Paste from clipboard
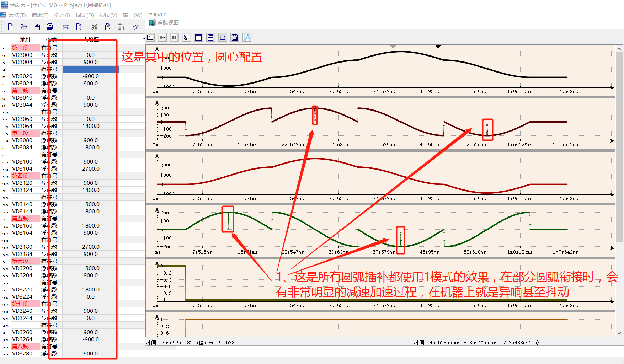Screen dimensions: 624x364 click(x=121, y=27)
